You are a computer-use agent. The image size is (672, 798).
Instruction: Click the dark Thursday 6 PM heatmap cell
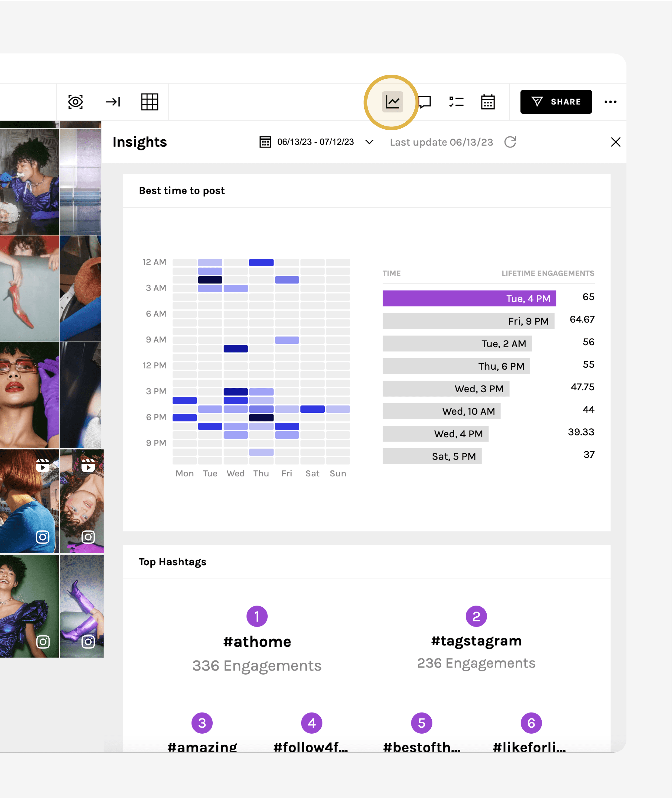(261, 418)
